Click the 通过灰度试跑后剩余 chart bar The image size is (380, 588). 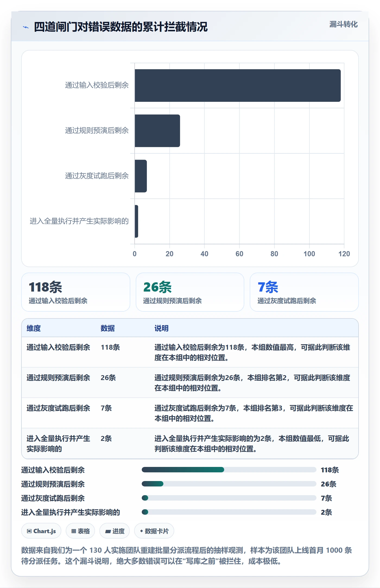click(x=141, y=176)
